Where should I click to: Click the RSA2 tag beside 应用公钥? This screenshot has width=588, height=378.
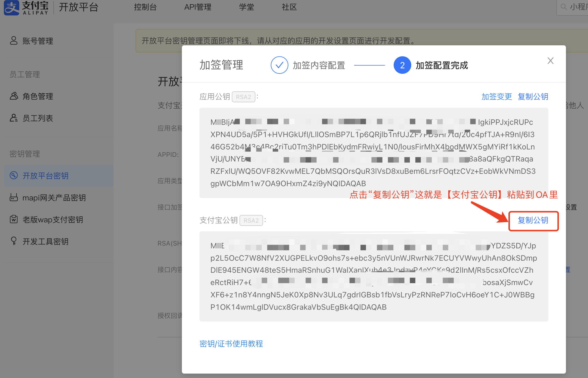243,97
